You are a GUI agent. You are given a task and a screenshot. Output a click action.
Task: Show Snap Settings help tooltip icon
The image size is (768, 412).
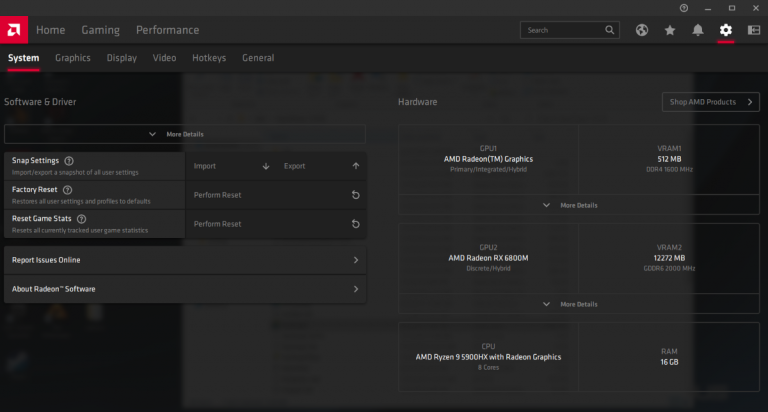69,161
